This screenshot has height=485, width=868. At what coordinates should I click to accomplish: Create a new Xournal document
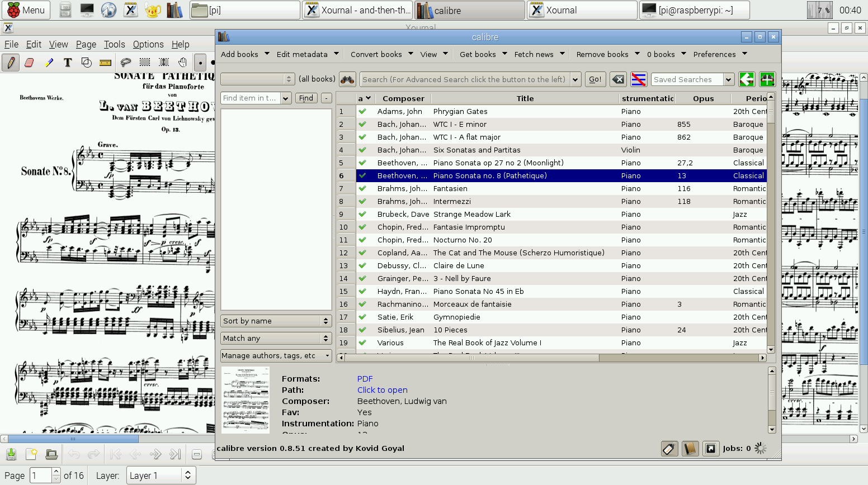coord(31,454)
